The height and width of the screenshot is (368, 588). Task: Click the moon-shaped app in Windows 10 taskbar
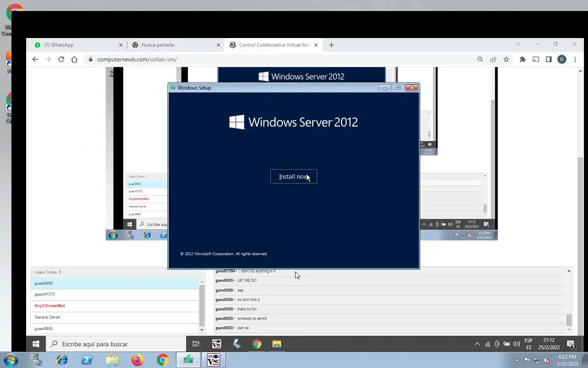click(x=237, y=344)
